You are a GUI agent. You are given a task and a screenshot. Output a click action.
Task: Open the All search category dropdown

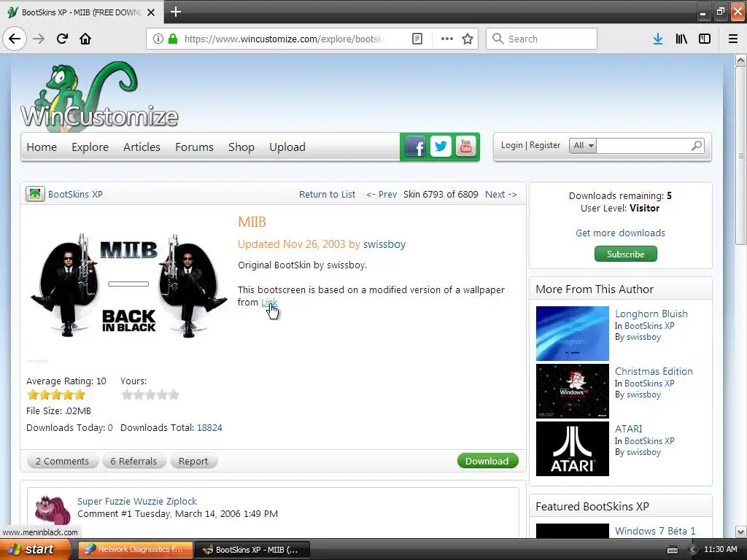[583, 145]
